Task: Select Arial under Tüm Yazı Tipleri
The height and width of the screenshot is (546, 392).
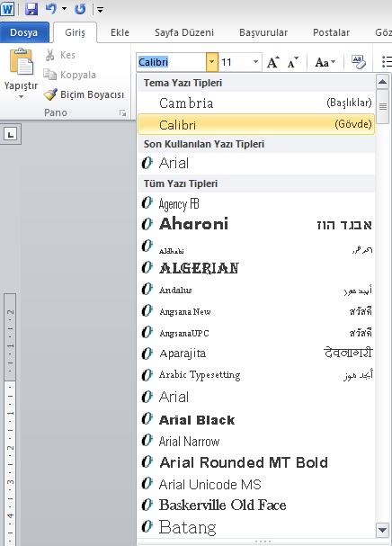Action: (256, 397)
